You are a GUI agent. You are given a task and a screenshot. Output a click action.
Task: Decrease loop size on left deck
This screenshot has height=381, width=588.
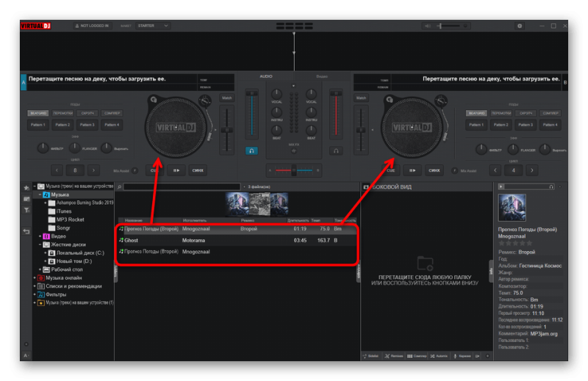[x=57, y=170]
